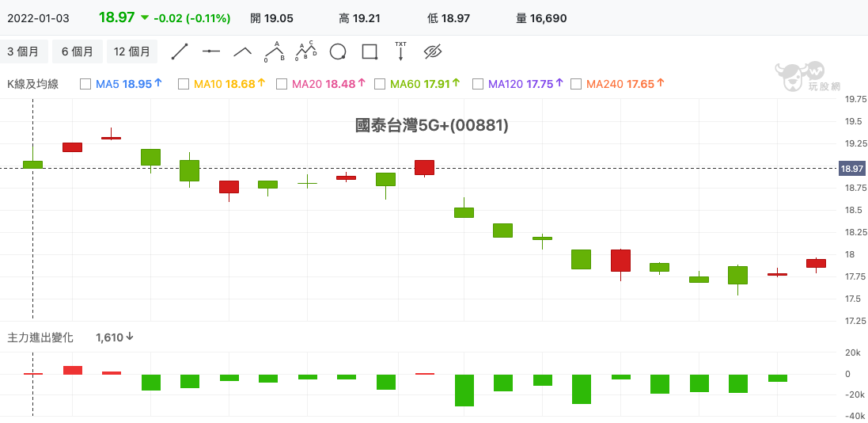868x423 pixels.
Task: Click the largest green main force bar
Action: [x=464, y=391]
